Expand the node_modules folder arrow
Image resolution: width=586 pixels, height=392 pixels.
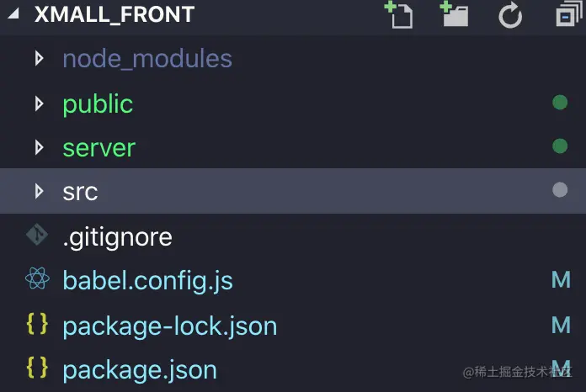[x=39, y=59]
